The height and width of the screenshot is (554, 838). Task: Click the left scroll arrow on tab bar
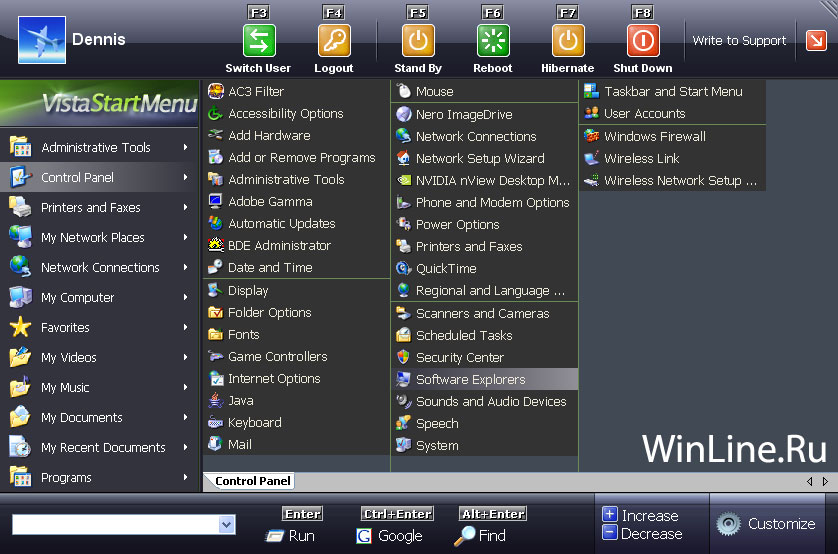coord(810,481)
